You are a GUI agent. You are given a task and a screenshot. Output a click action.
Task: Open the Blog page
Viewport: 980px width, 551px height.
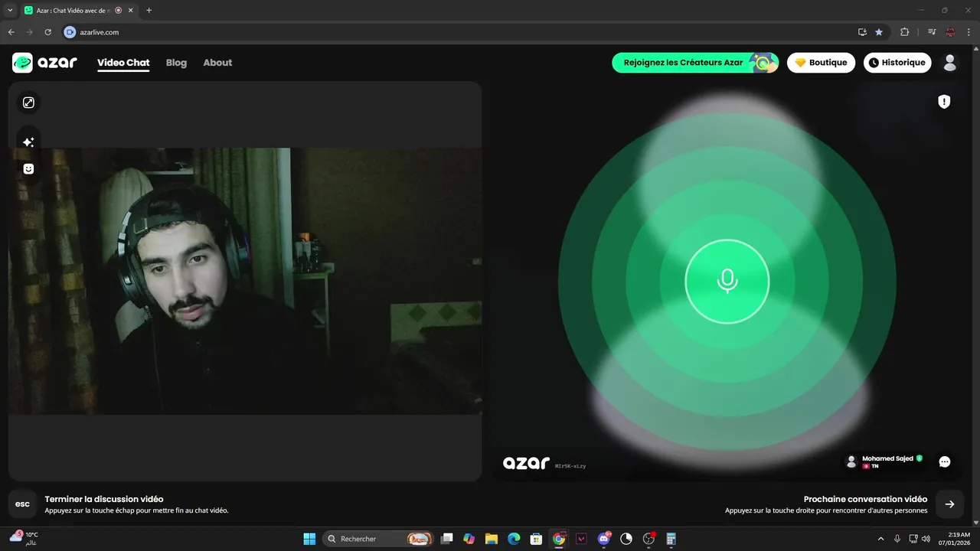point(176,63)
